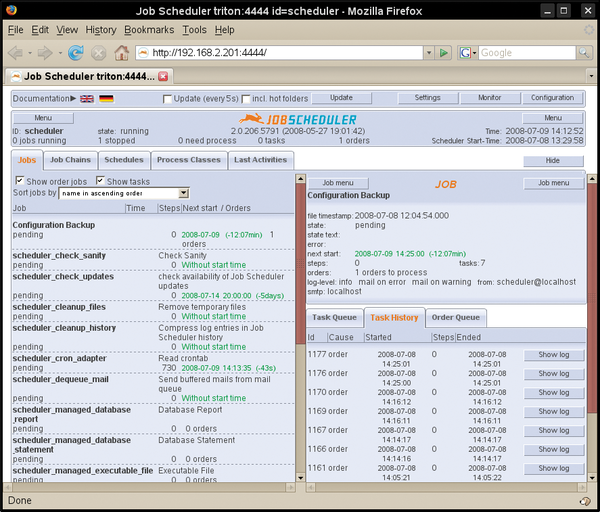
Task: Select the scheduler_check_updates job
Action: [x=63, y=276]
